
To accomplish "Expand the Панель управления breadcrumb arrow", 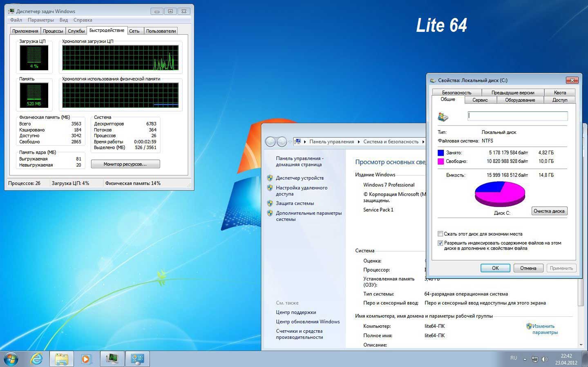I will [x=359, y=142].
